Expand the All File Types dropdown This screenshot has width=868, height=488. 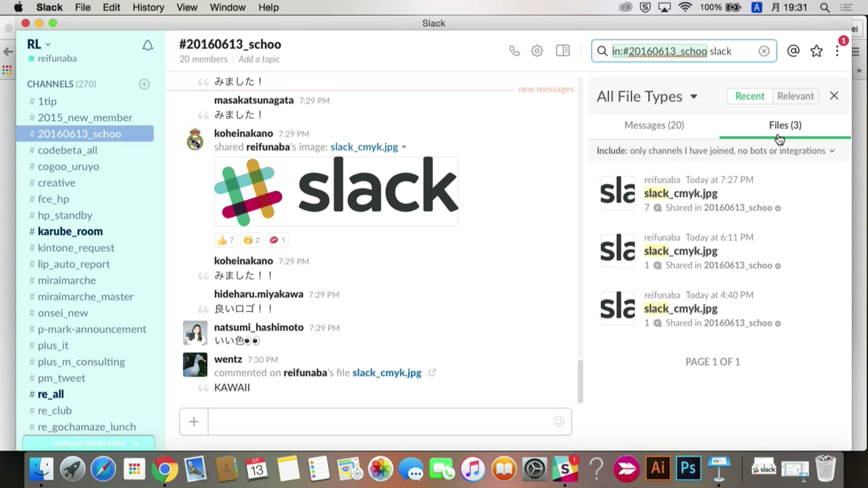click(647, 96)
